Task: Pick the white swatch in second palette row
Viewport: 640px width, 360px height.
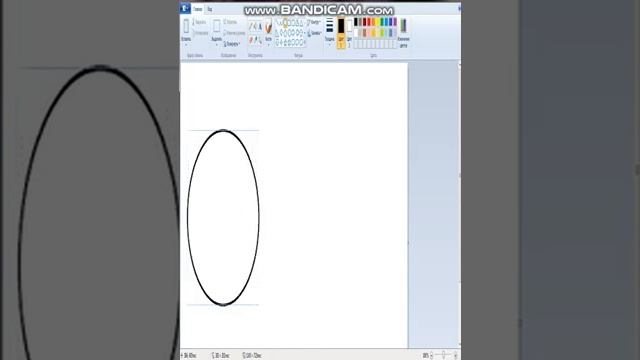Action: point(356,33)
